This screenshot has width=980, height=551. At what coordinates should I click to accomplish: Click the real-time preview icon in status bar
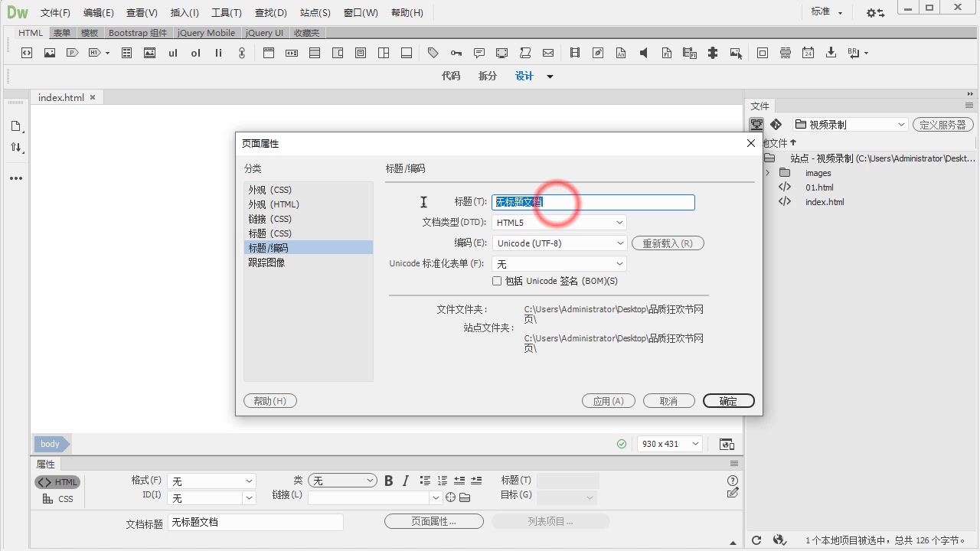pyautogui.click(x=727, y=444)
